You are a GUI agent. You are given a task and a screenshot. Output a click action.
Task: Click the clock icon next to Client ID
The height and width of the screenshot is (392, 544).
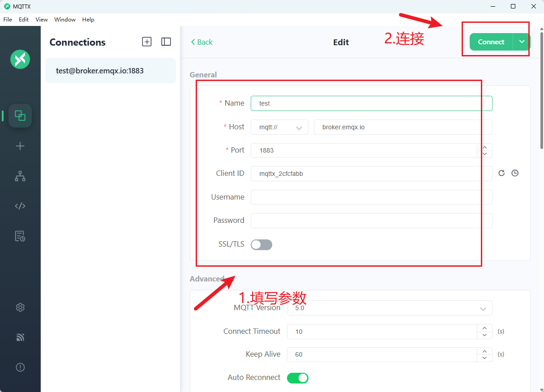coord(515,173)
